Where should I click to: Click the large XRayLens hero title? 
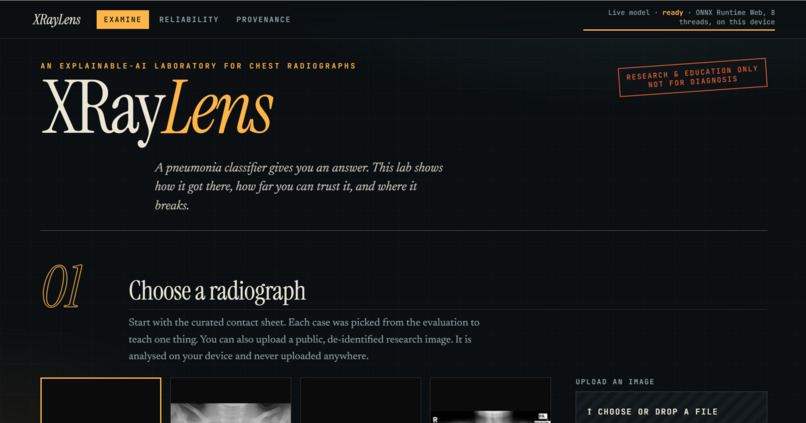157,112
